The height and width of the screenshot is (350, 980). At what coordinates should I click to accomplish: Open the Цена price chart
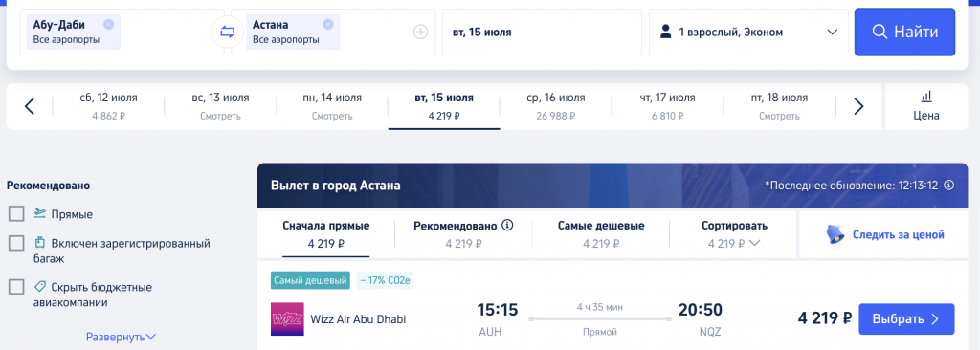click(926, 106)
